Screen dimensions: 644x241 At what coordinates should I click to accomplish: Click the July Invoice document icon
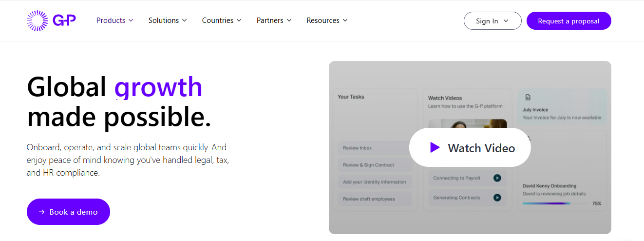[x=528, y=98]
